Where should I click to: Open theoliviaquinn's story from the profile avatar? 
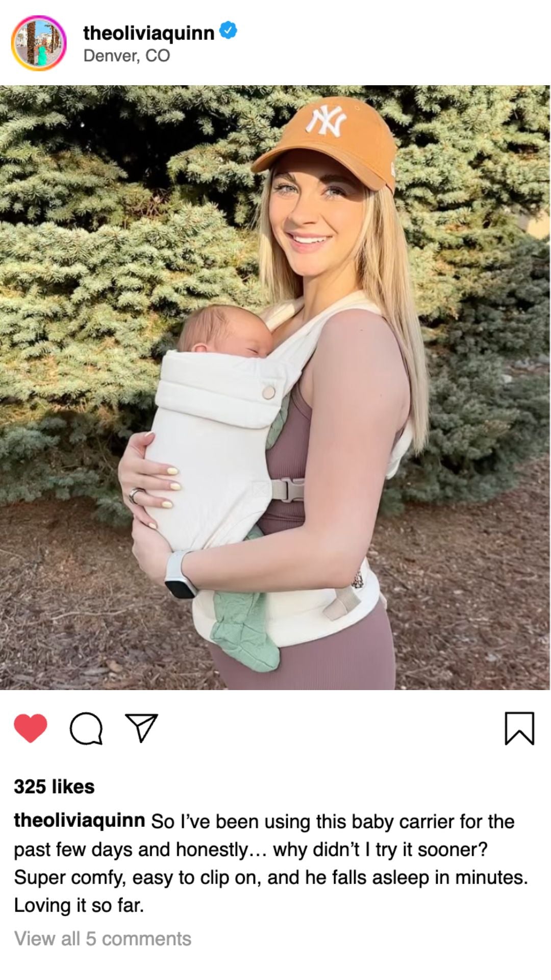39,43
